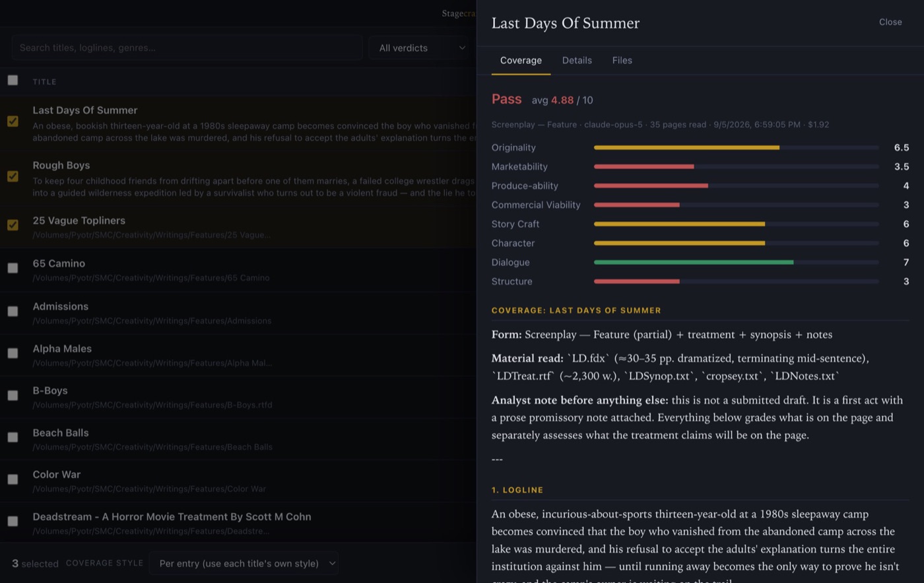Image resolution: width=924 pixels, height=583 pixels.
Task: Click the Marketability score bar
Action: click(x=736, y=167)
